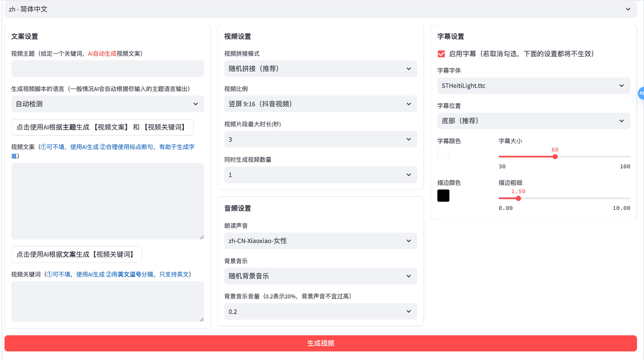Click the 视频主题 input field
Image resolution: width=644 pixels, height=360 pixels.
coord(107,69)
